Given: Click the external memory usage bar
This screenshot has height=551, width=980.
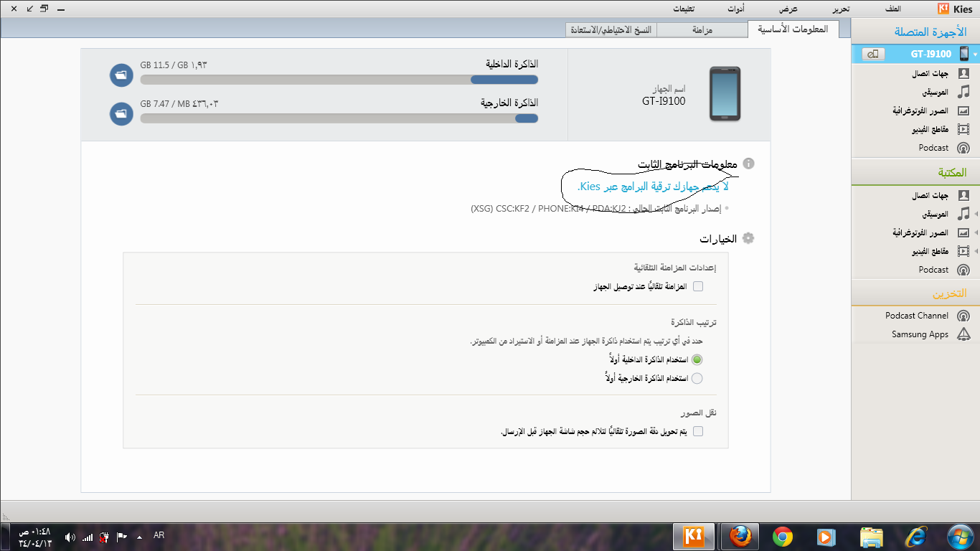Looking at the screenshot, I should pyautogui.click(x=339, y=118).
